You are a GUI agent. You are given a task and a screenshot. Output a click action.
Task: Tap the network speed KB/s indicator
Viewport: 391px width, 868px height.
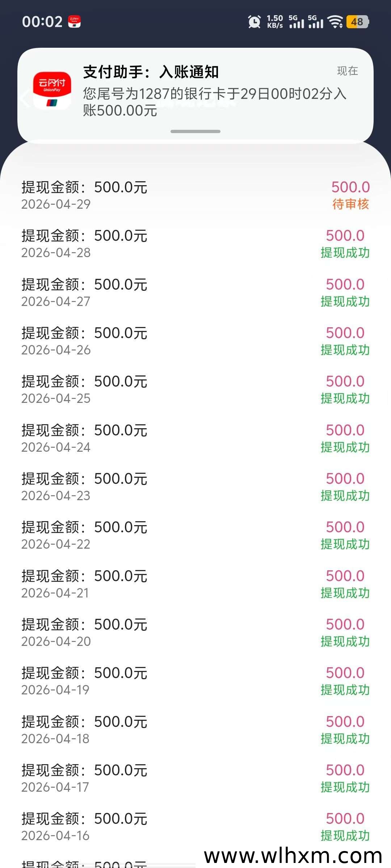click(x=275, y=22)
